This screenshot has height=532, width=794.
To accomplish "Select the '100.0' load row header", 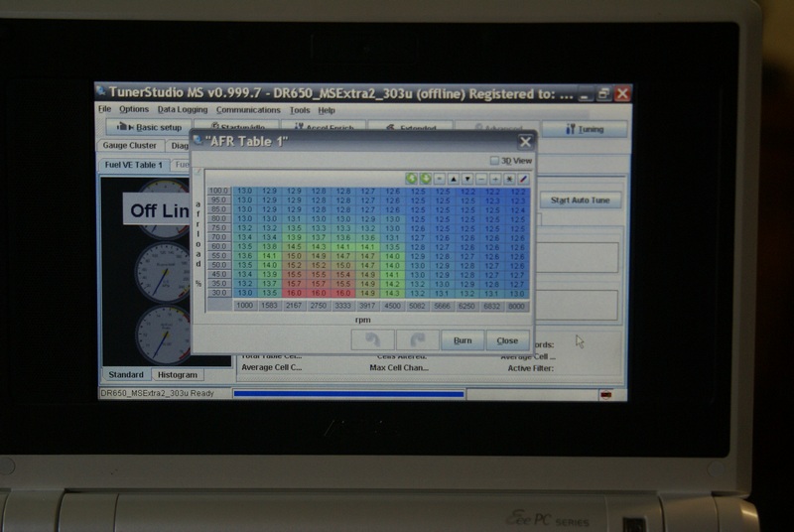I will pyautogui.click(x=218, y=191).
